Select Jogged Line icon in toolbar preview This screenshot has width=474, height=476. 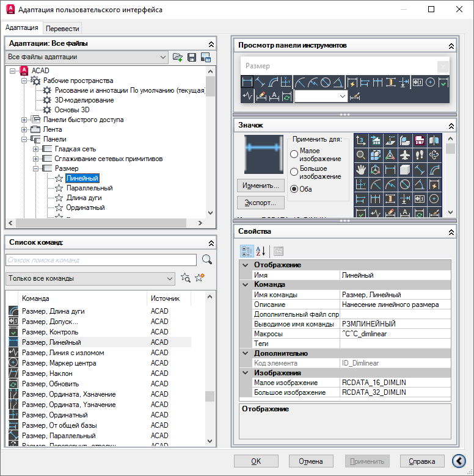[x=247, y=96]
